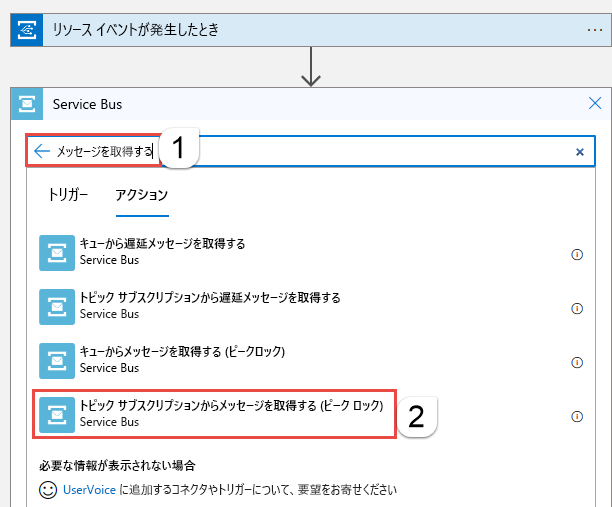Click icon for トピック サブスクリプションから遅延メッセージを取得する
Image resolution: width=612 pixels, height=507 pixels.
(57, 307)
